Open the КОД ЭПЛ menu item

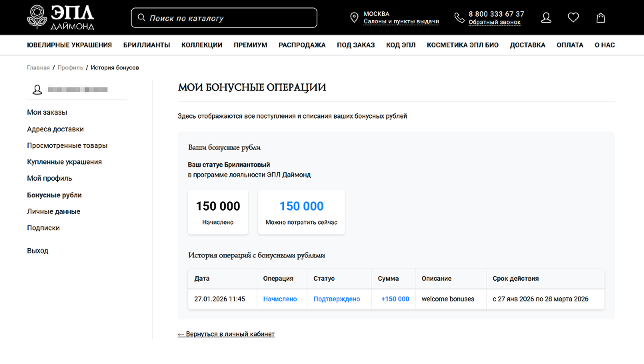(x=401, y=45)
